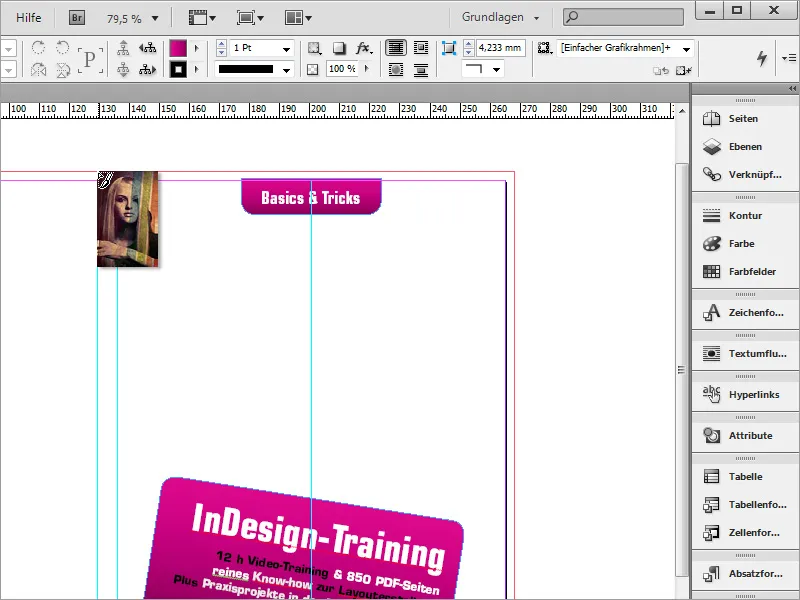Image resolution: width=800 pixels, height=600 pixels.
Task: Open the 79,5 % zoom level dropdown
Action: (155, 18)
